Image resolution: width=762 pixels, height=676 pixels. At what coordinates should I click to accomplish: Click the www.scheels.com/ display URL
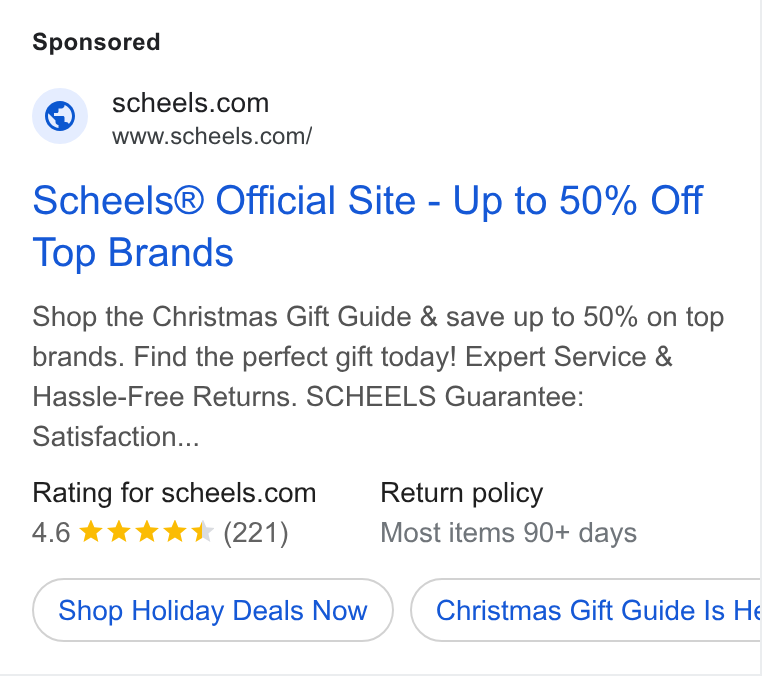coord(212,137)
